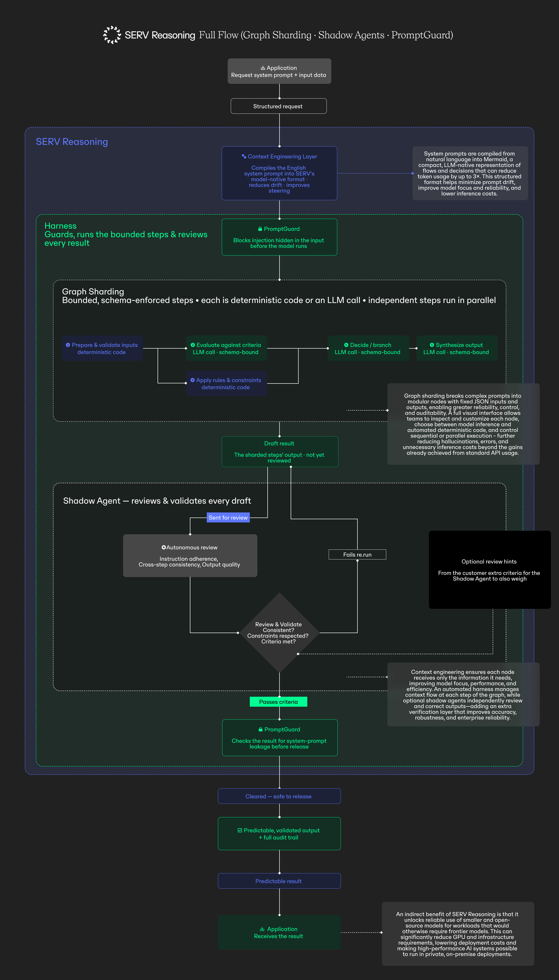Click 'Shadow Agent — reviews & validates every draft'
Viewport: 559px width, 980px height.
[157, 501]
